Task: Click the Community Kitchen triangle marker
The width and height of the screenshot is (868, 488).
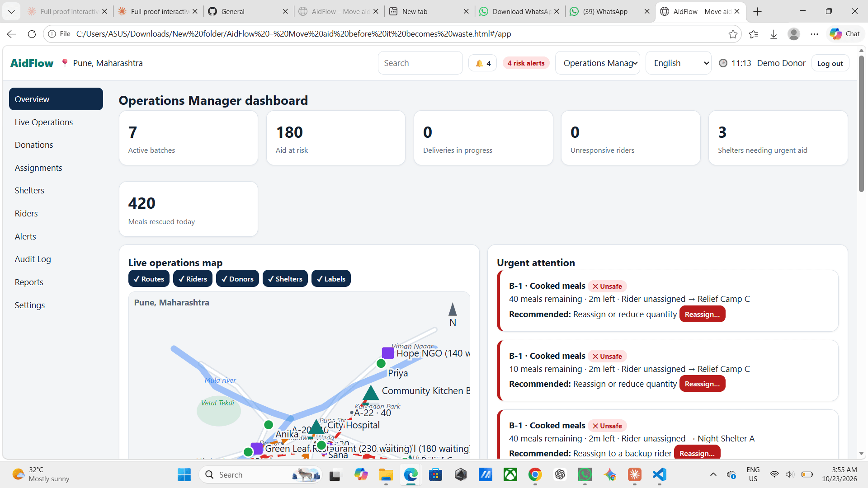Action: 371,393
